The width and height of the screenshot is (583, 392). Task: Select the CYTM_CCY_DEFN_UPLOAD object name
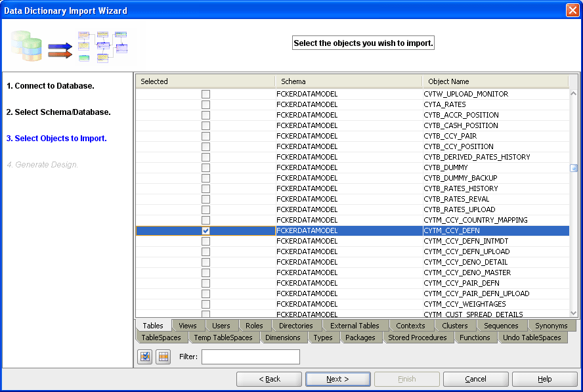click(467, 251)
